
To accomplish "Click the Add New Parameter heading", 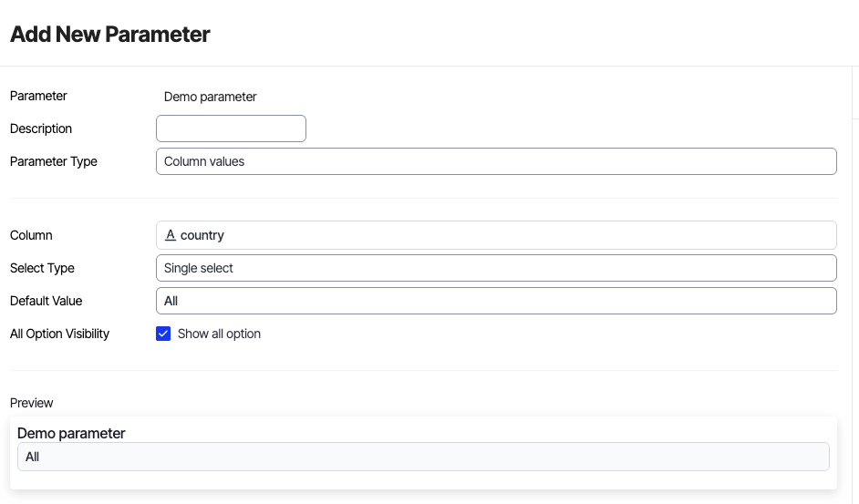I will coord(110,35).
